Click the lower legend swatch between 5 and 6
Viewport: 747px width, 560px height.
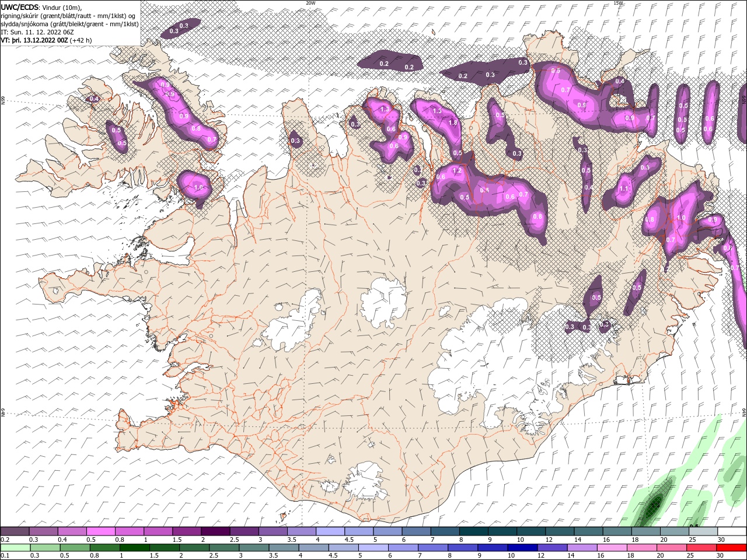[373, 548]
